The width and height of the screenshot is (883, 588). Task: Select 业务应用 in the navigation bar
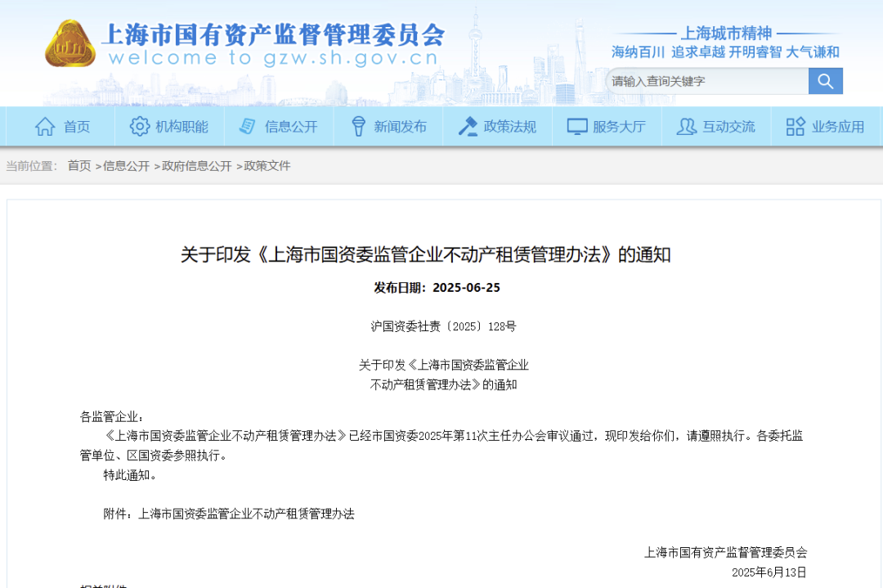tap(837, 127)
